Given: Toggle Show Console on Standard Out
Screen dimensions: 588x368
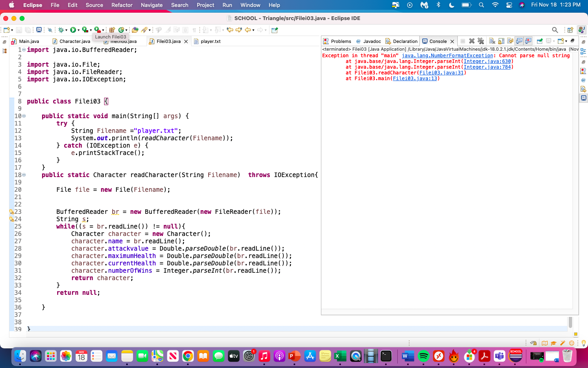Looking at the screenshot, I should [519, 41].
